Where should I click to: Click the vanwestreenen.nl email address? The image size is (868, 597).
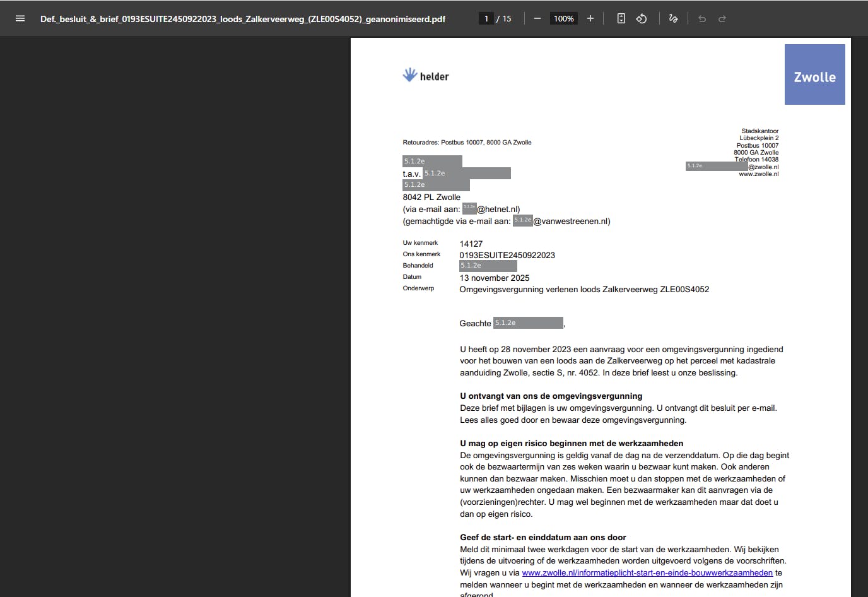[x=572, y=221]
